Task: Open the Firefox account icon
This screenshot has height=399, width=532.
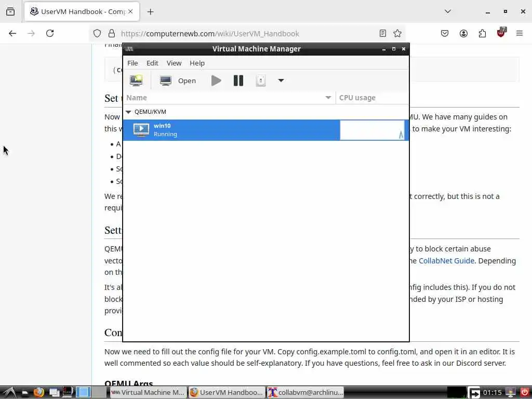Action: point(463,33)
